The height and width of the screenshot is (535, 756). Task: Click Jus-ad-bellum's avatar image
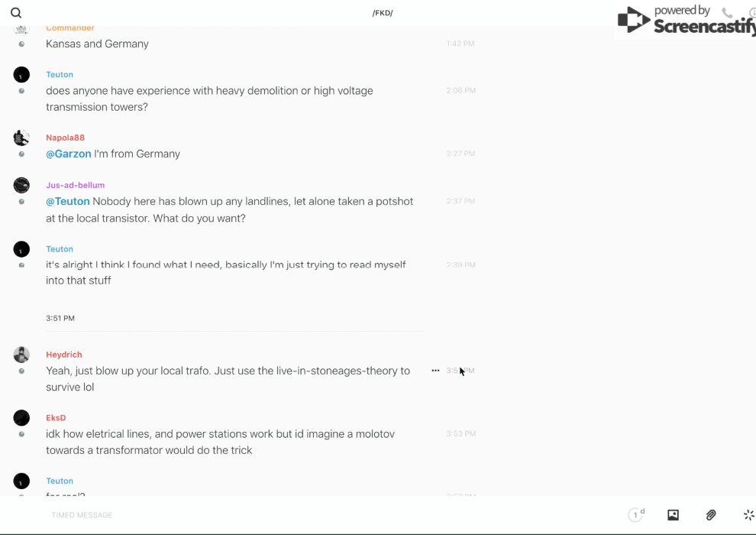click(x=21, y=185)
